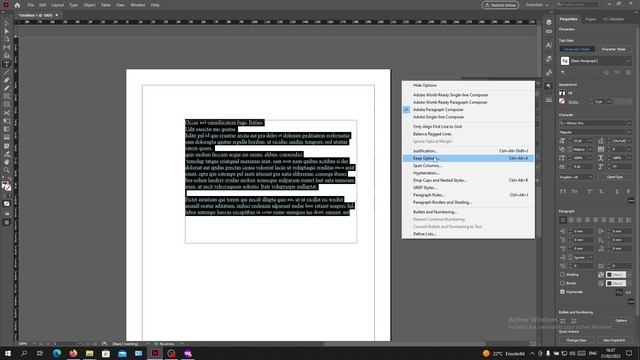This screenshot has height=360, width=640.
Task: Toggle the Underline character button
Action: [x=617, y=191]
